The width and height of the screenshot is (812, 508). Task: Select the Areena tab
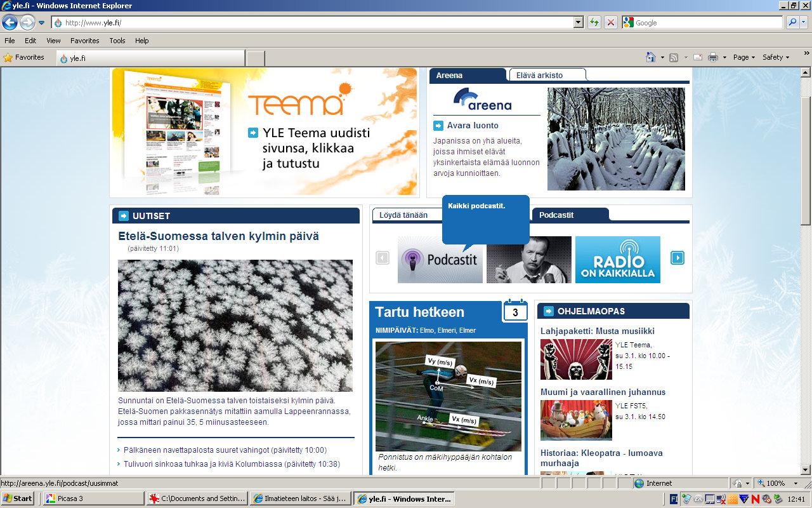tap(468, 75)
